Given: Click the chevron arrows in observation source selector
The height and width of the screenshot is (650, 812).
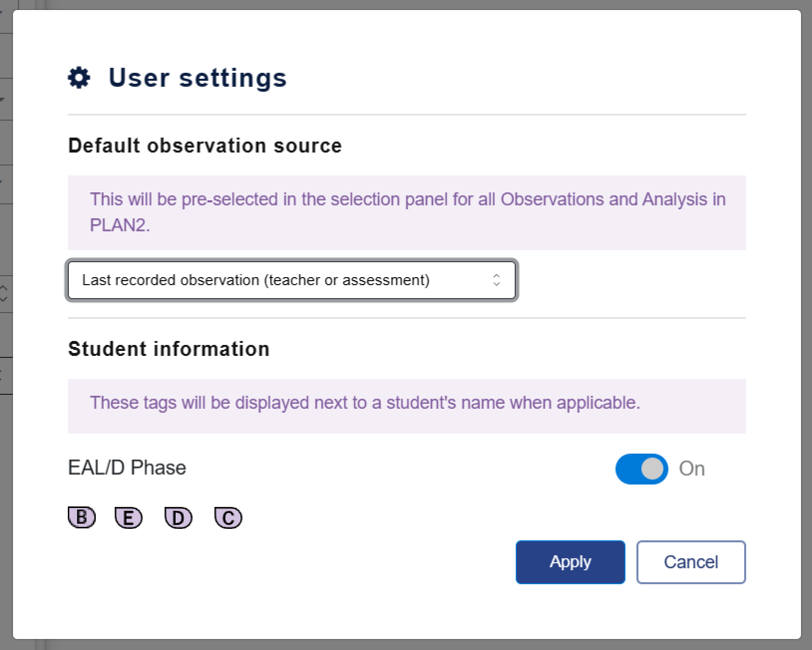Looking at the screenshot, I should 496,280.
